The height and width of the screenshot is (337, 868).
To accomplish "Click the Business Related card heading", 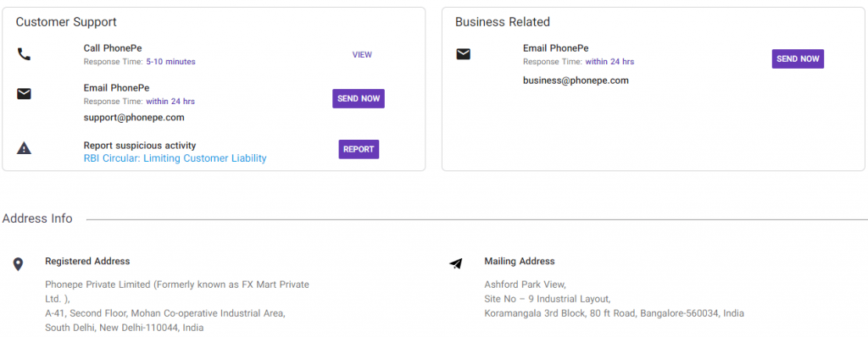I will click(503, 22).
